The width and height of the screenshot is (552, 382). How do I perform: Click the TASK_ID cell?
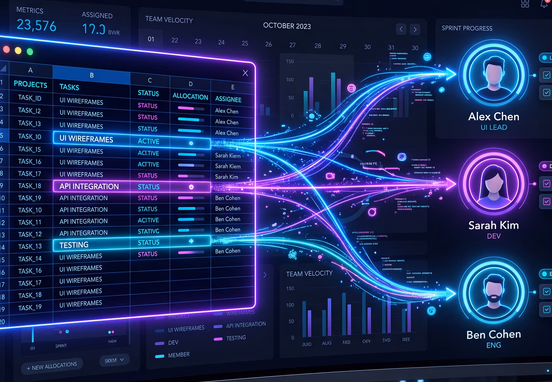tap(30, 98)
